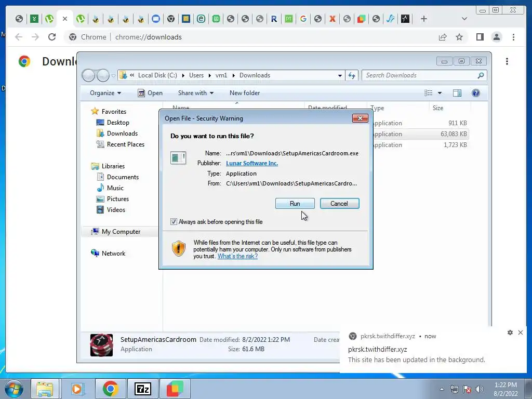Open the Share with dropdown
The width and height of the screenshot is (532, 399).
[196, 93]
